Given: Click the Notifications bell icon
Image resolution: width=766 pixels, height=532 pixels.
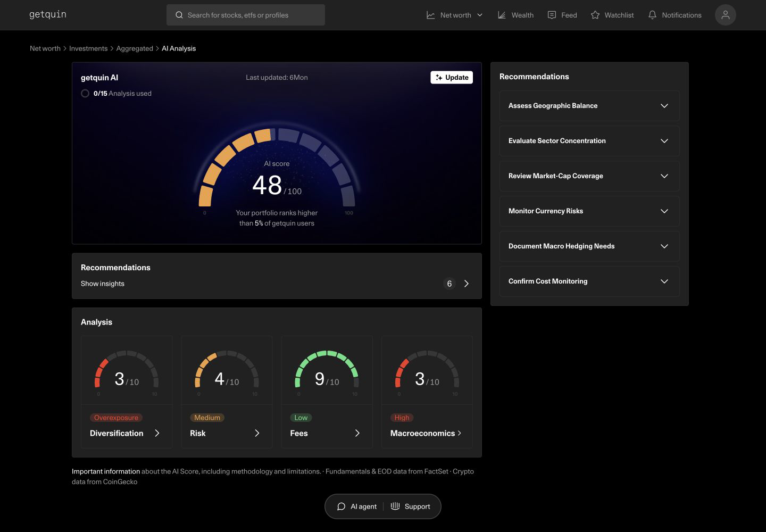Looking at the screenshot, I should [652, 15].
